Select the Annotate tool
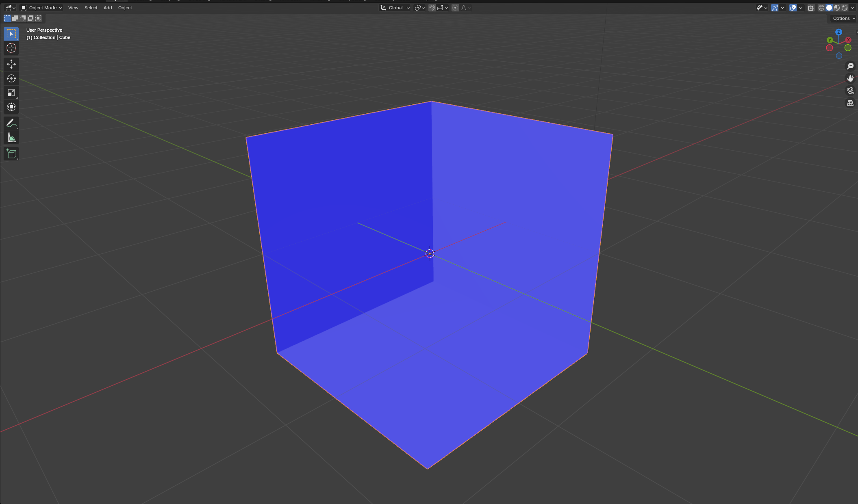This screenshot has height=504, width=858. coord(11,123)
